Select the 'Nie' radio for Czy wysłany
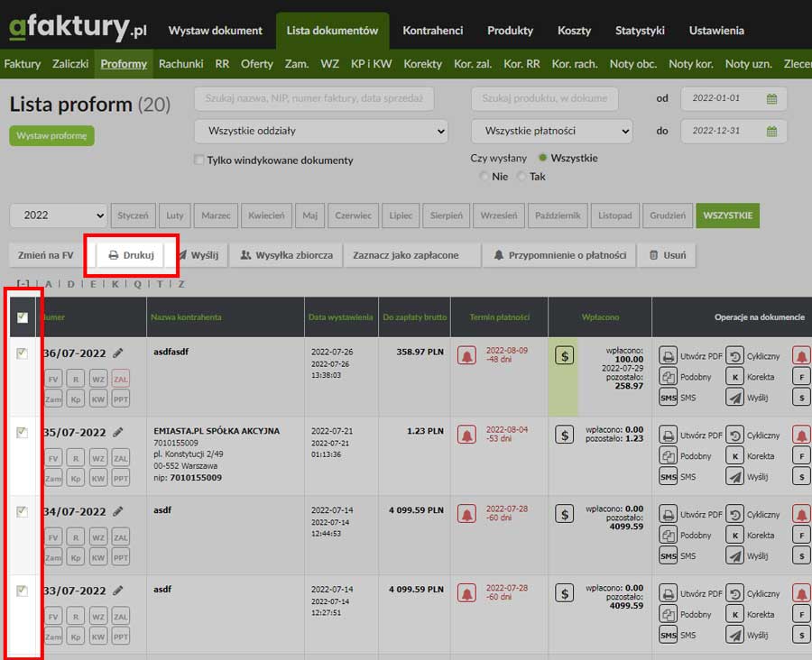The width and height of the screenshot is (812, 660). (484, 177)
